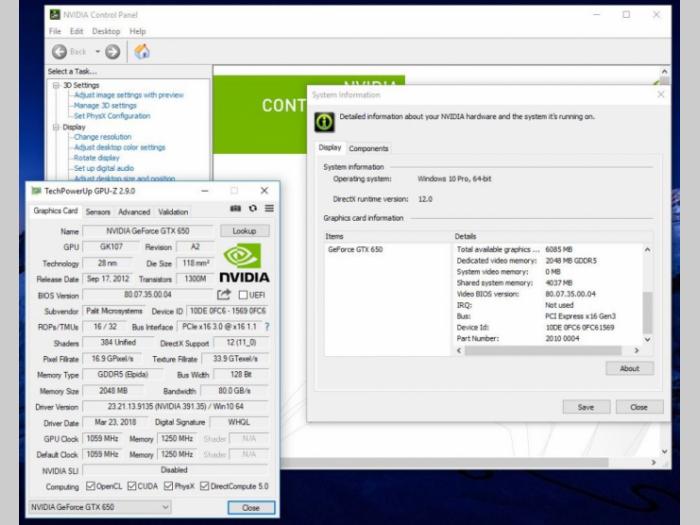Select GeForce GTX 650 in Items list
The width and height of the screenshot is (700, 525).
[355, 250]
